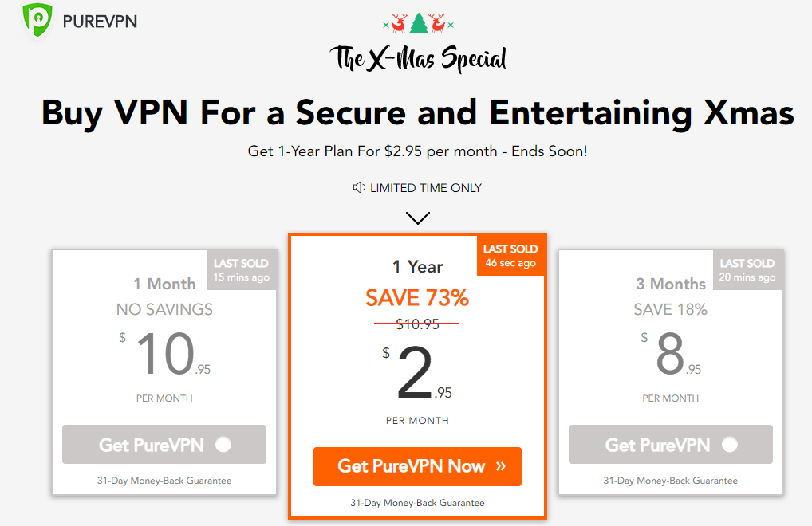This screenshot has height=526, width=812.
Task: Select the 1 Month plan radio circle
Action: point(223,444)
